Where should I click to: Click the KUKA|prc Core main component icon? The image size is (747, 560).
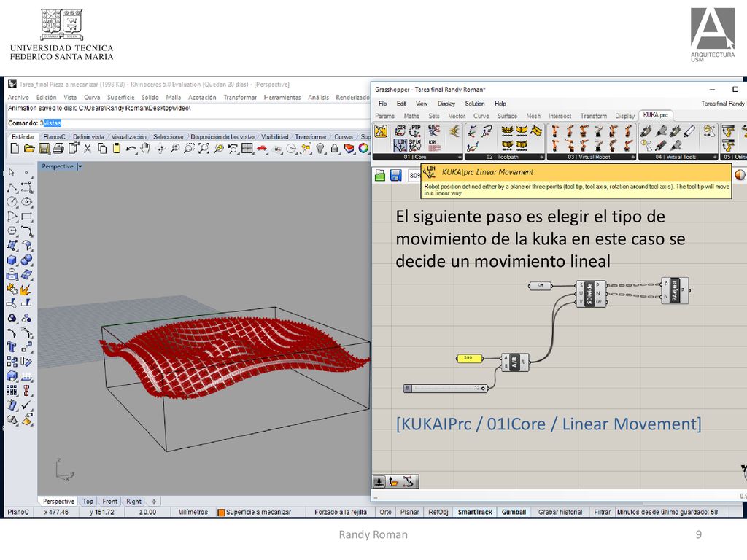tap(381, 131)
